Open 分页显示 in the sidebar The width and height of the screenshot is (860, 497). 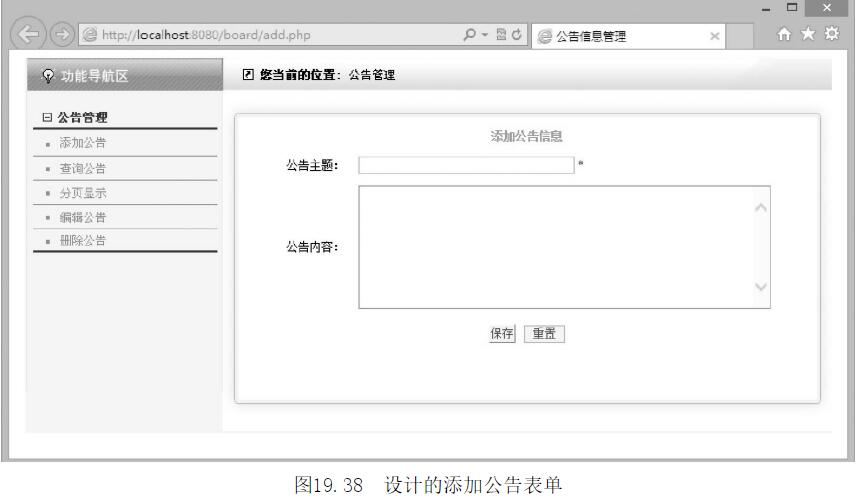[x=82, y=192]
